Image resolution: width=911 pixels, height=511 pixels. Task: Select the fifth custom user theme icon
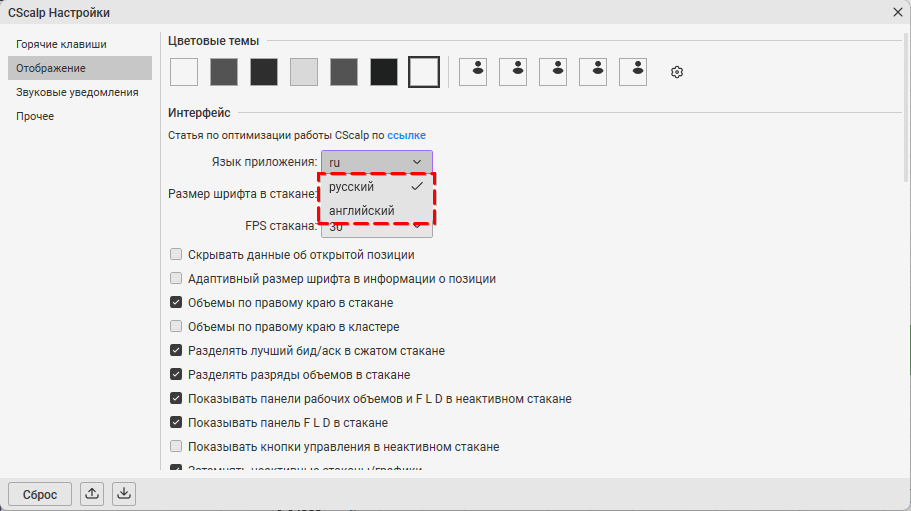pos(633,71)
